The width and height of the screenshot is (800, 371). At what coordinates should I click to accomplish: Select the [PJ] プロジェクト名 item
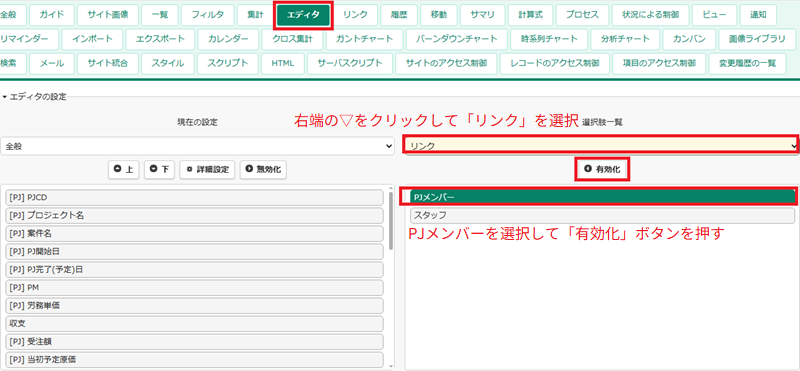194,215
